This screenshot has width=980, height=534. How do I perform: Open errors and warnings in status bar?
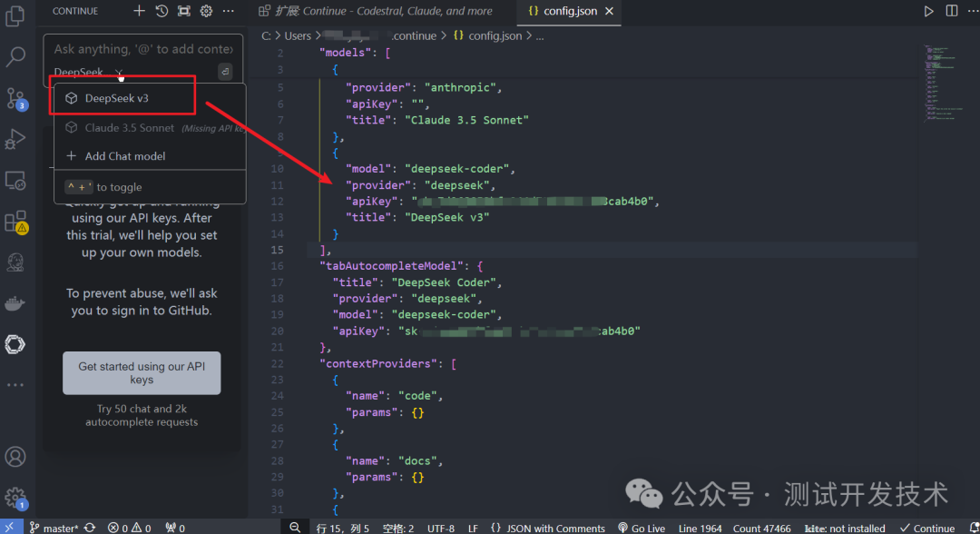(130, 528)
